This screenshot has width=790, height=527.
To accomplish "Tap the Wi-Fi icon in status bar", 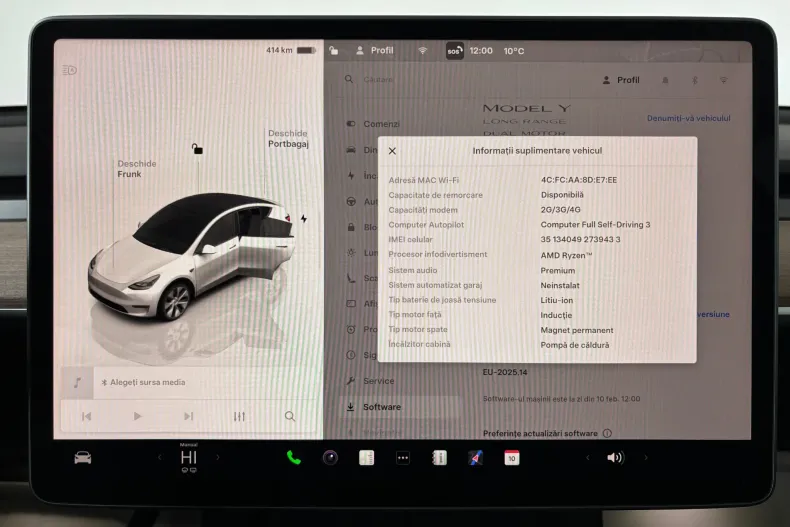I will pos(422,50).
